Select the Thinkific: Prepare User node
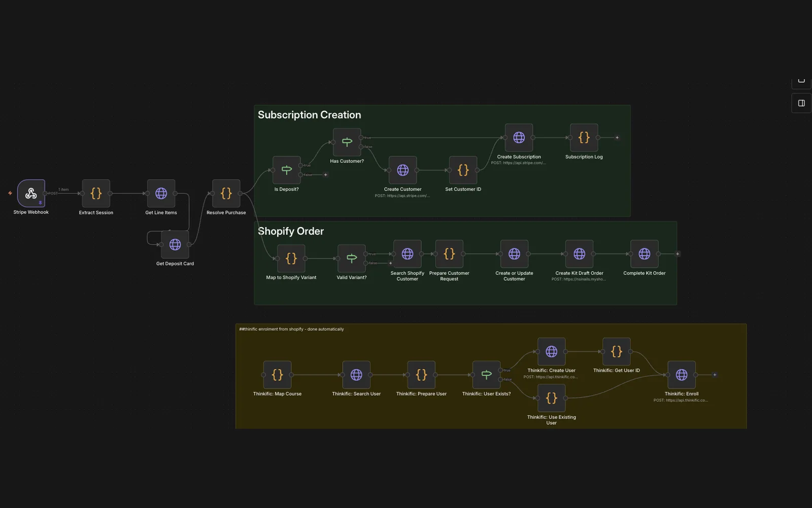Viewport: 812px width, 508px height. [x=421, y=375]
